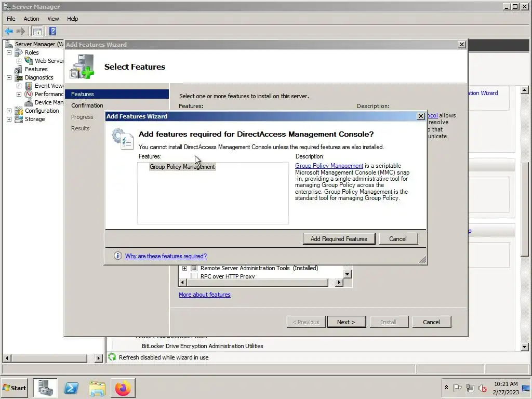The height and width of the screenshot is (399, 532).
Task: Click the Storage node icon
Action: point(19,119)
